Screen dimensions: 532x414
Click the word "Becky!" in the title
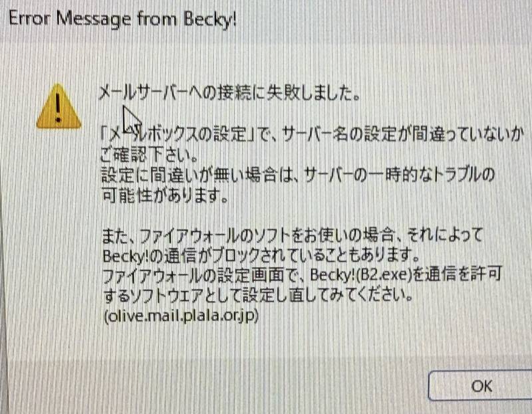209,19
